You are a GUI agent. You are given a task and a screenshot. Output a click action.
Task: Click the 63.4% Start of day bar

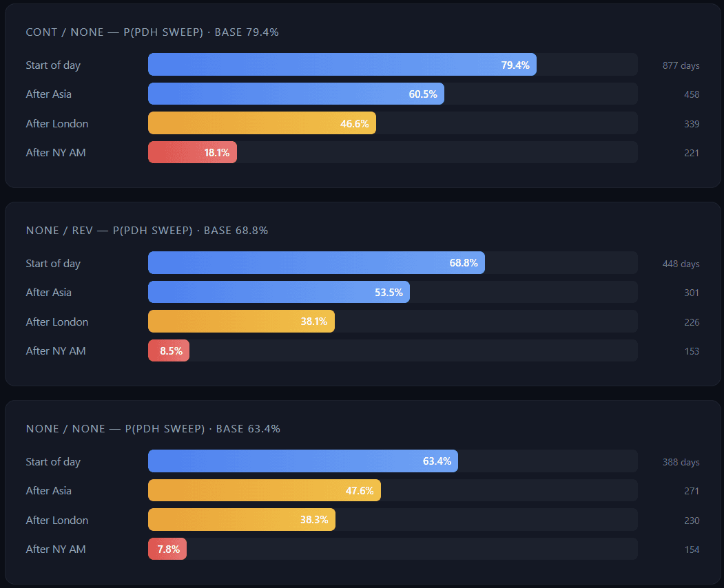pos(302,461)
